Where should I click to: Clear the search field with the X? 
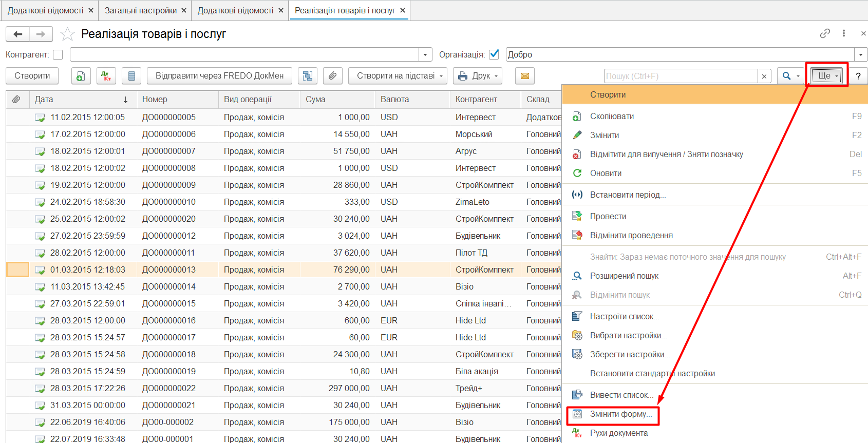[x=764, y=76]
